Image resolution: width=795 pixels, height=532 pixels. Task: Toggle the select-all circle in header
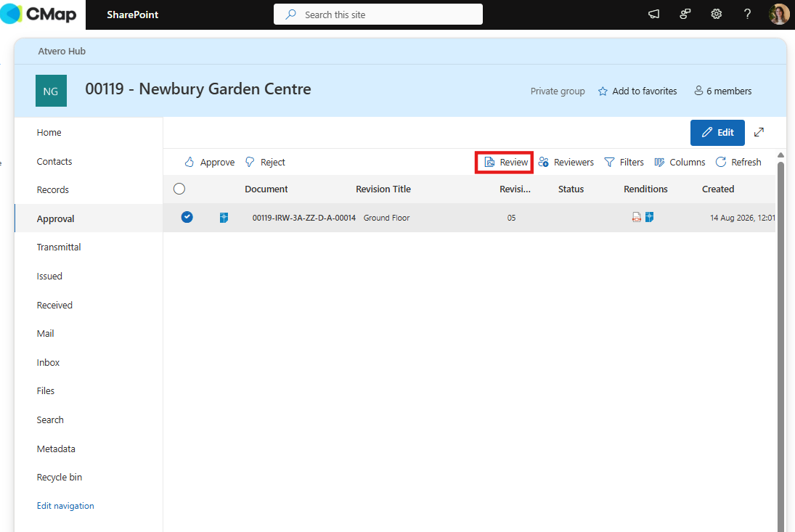pos(179,189)
